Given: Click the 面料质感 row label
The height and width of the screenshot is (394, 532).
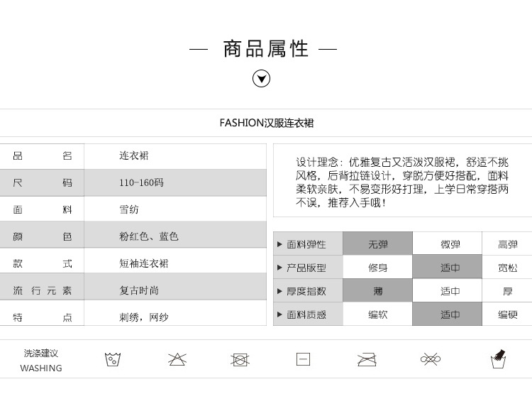Looking at the screenshot, I should point(306,314).
